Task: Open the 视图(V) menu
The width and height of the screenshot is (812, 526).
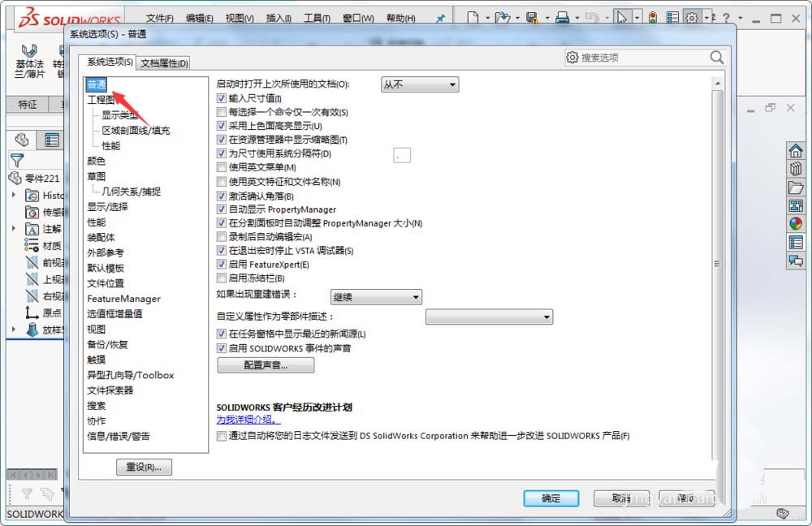Action: pos(240,18)
